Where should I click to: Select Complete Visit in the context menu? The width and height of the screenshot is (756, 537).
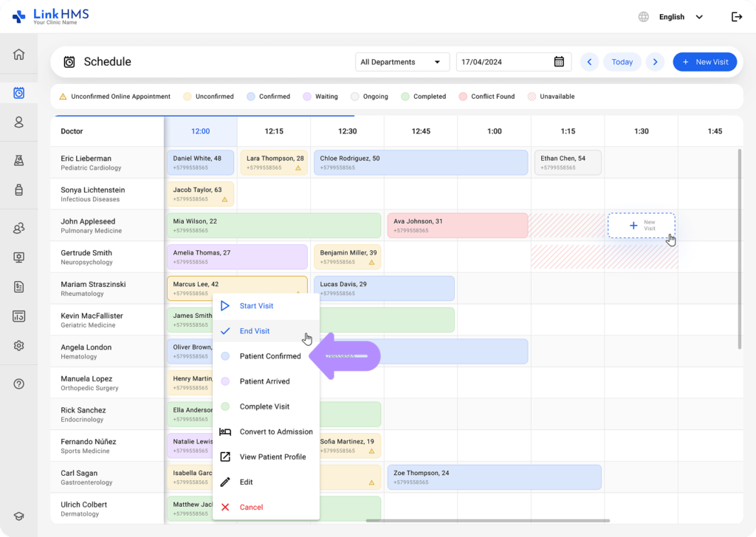point(266,406)
